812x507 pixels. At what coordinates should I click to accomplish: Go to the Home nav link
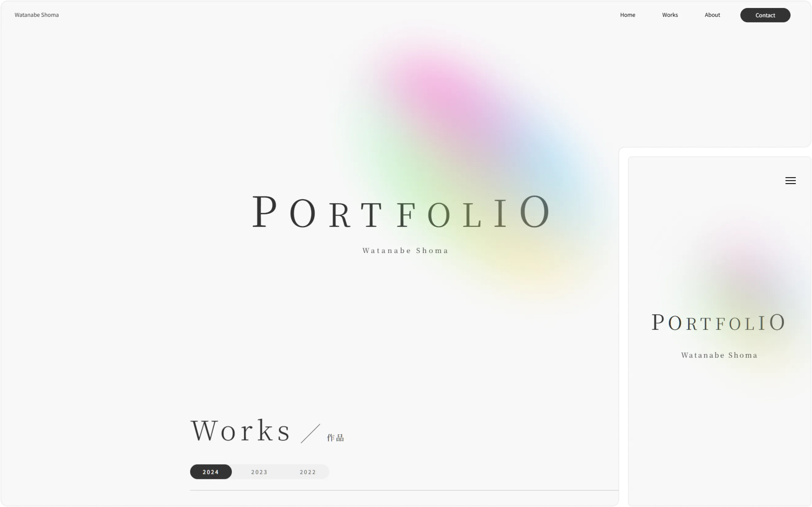627,15
